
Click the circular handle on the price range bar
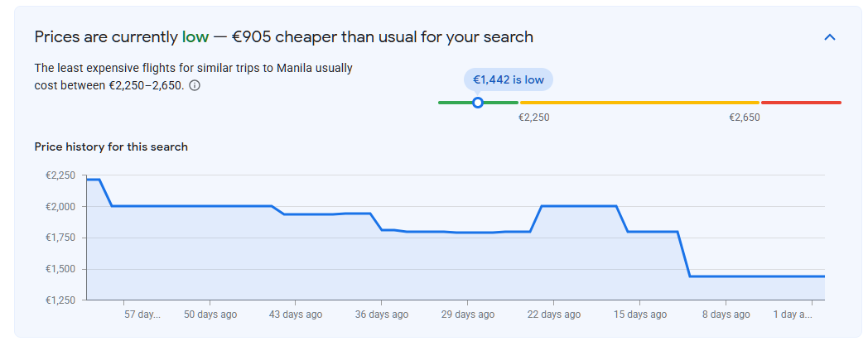(478, 103)
